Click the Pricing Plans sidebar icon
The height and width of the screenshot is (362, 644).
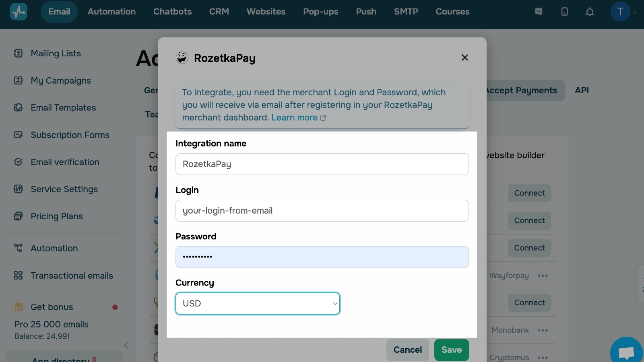(18, 216)
